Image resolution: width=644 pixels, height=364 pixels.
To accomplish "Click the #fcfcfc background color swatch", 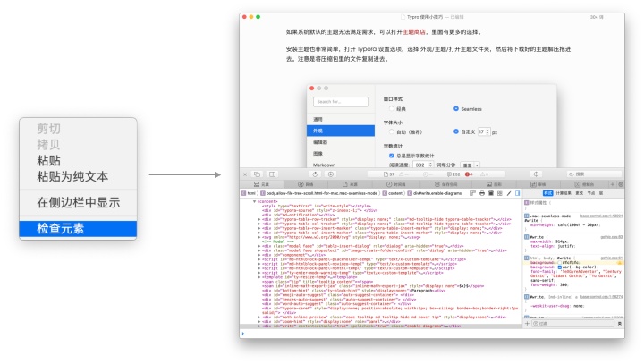I will click(560, 263).
